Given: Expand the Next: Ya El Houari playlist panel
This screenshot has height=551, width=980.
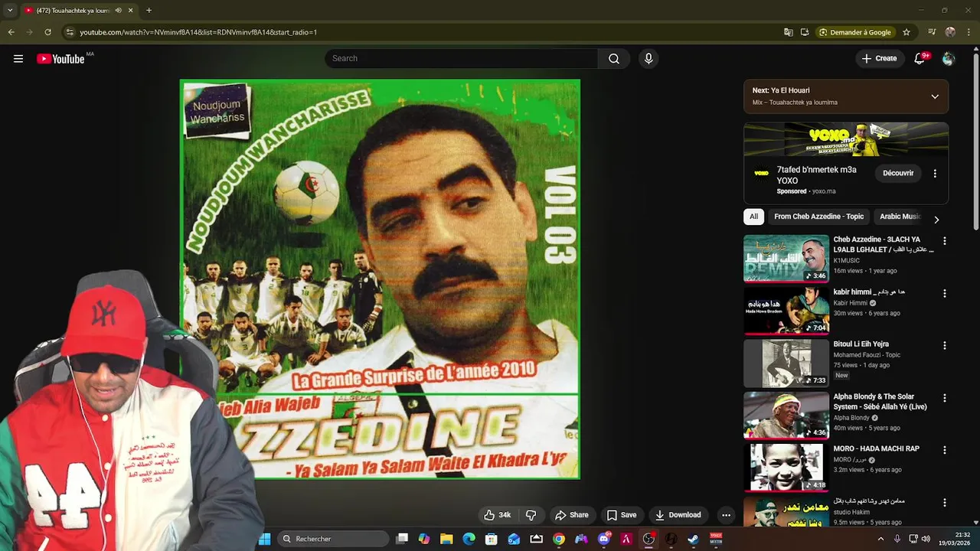Looking at the screenshot, I should 935,96.
